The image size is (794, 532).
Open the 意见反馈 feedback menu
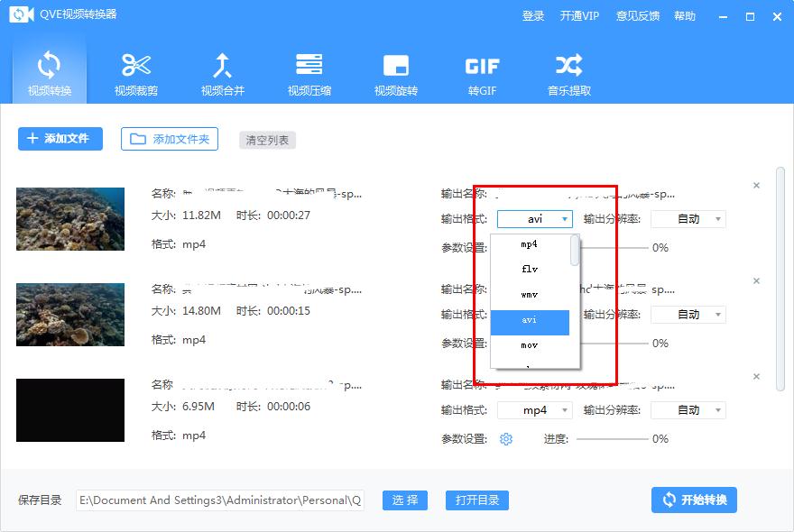point(638,15)
